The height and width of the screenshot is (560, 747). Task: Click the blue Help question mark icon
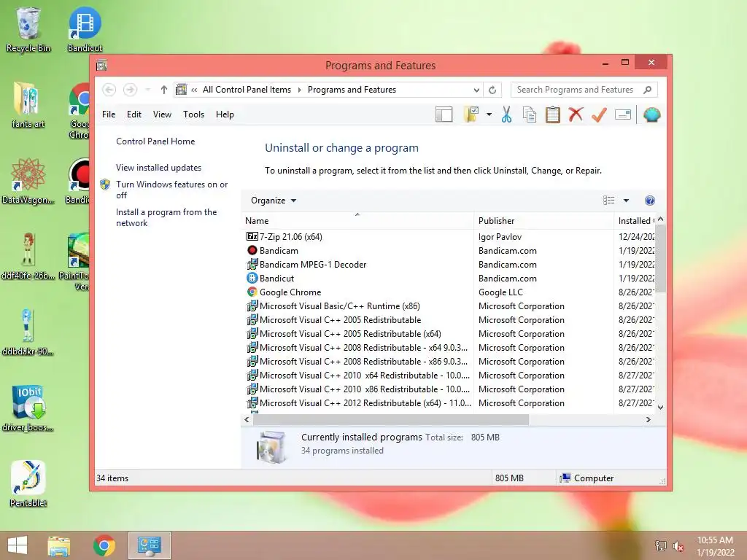pos(650,201)
